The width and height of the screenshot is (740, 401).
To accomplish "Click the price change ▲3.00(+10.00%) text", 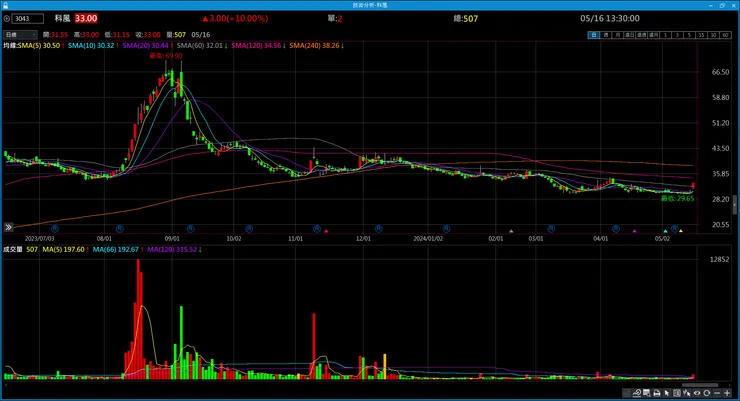I will coord(235,18).
